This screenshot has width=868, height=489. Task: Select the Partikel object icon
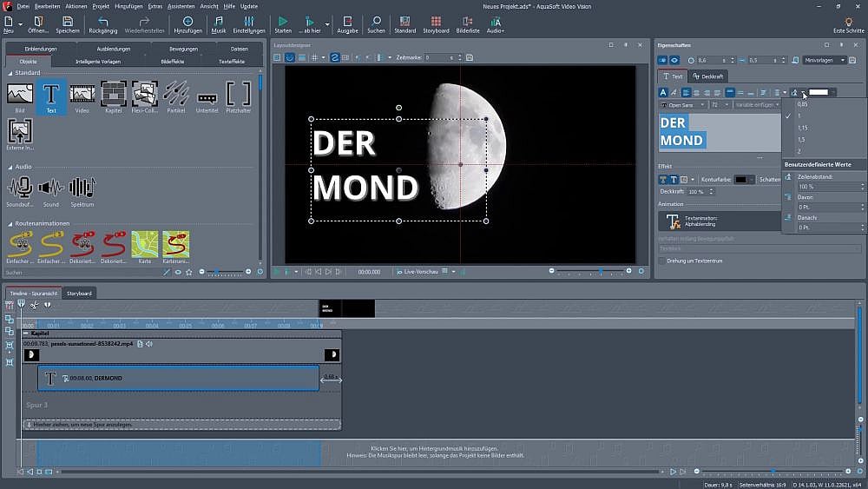[x=175, y=94]
